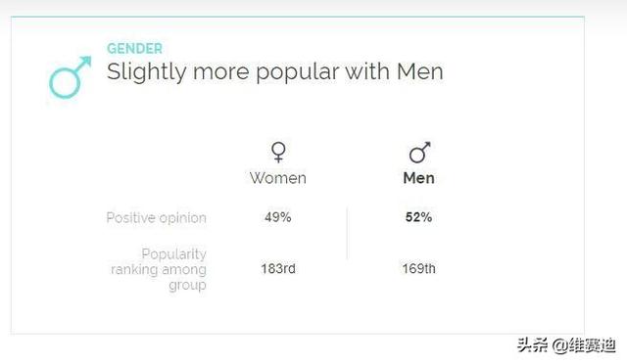Click the word Slightly in the headline
627x364 pixels.
point(146,72)
